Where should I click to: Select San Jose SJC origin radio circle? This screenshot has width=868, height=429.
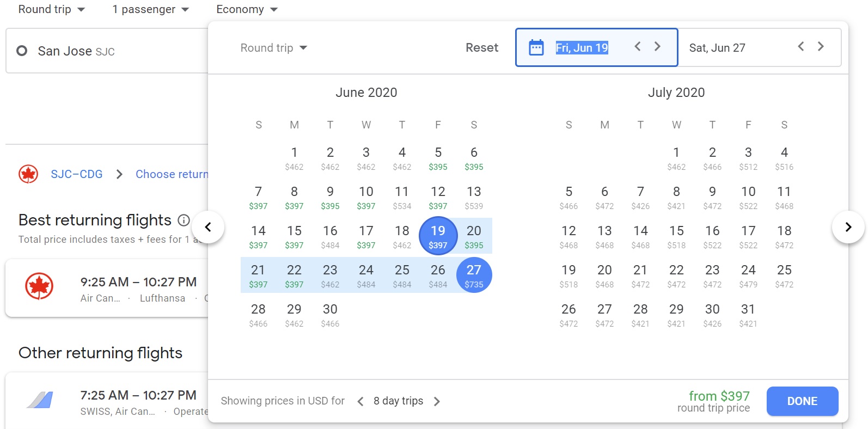coord(22,51)
